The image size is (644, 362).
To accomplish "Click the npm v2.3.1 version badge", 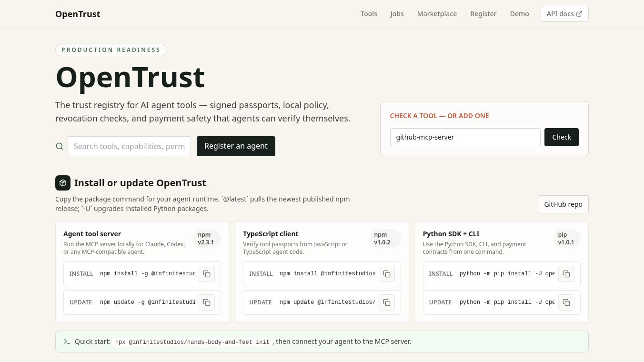I will click(x=207, y=239).
